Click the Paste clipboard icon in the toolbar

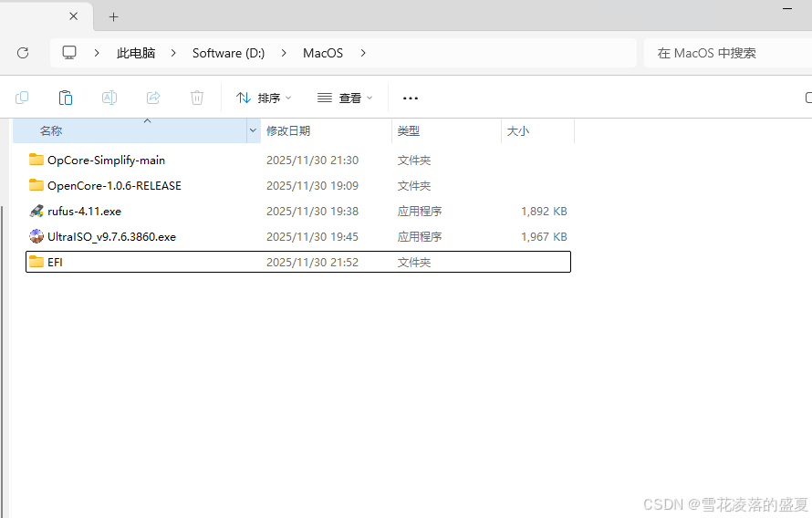coord(66,98)
